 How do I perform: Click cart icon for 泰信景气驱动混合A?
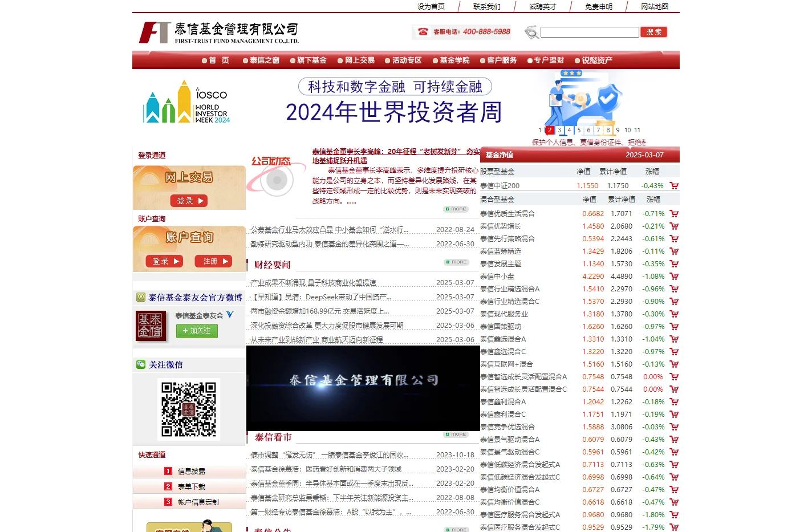(x=674, y=439)
